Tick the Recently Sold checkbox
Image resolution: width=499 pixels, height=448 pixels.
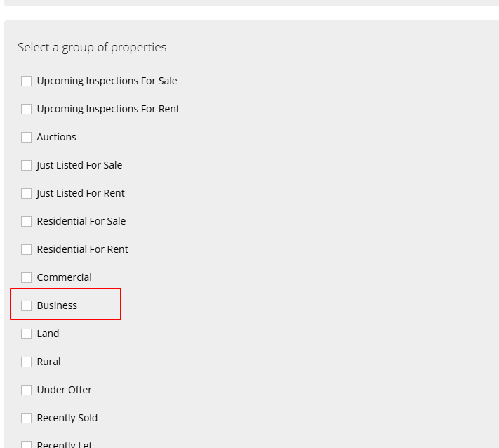(x=26, y=418)
